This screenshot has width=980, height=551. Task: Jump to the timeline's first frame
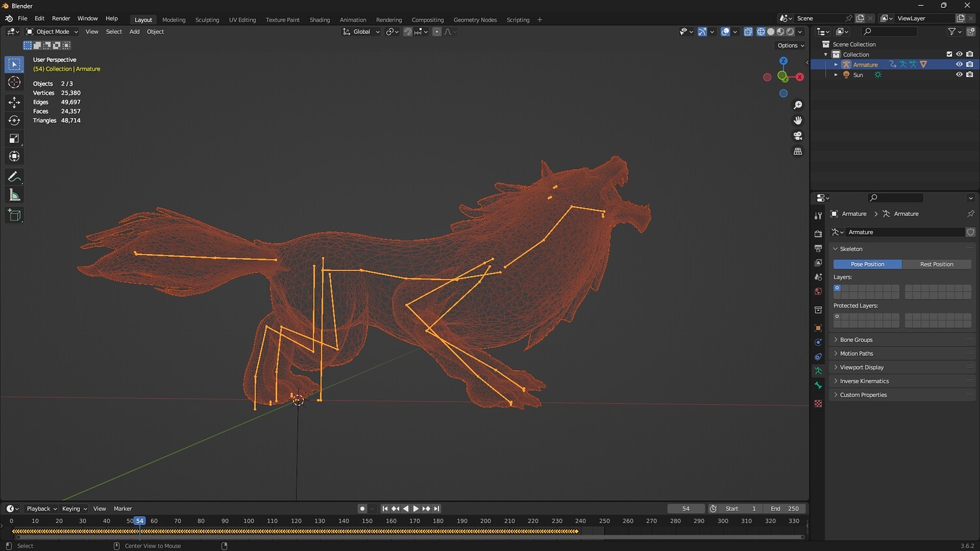coord(385,509)
